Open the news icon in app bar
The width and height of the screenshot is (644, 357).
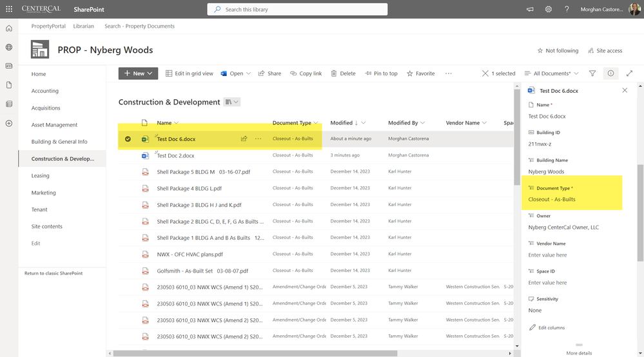coord(9,66)
